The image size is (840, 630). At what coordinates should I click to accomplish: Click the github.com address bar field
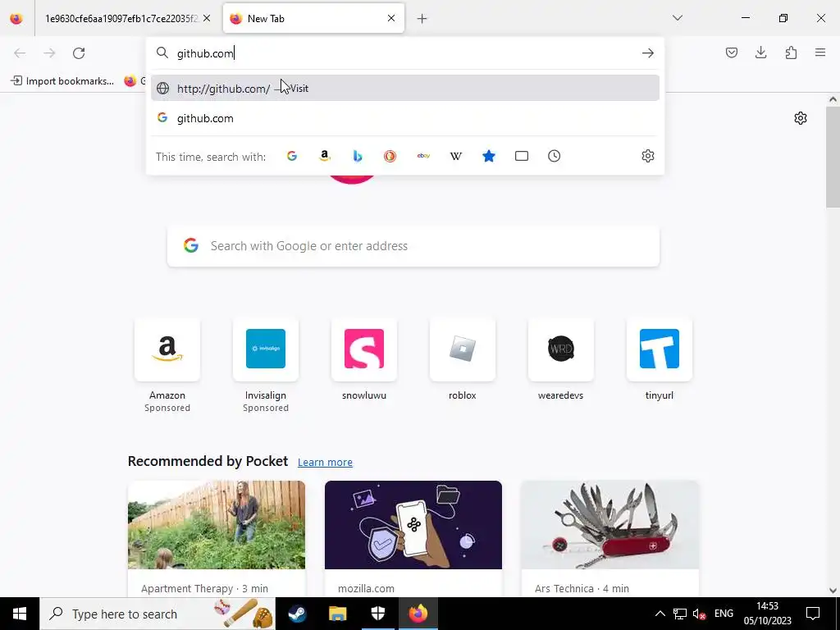405,53
